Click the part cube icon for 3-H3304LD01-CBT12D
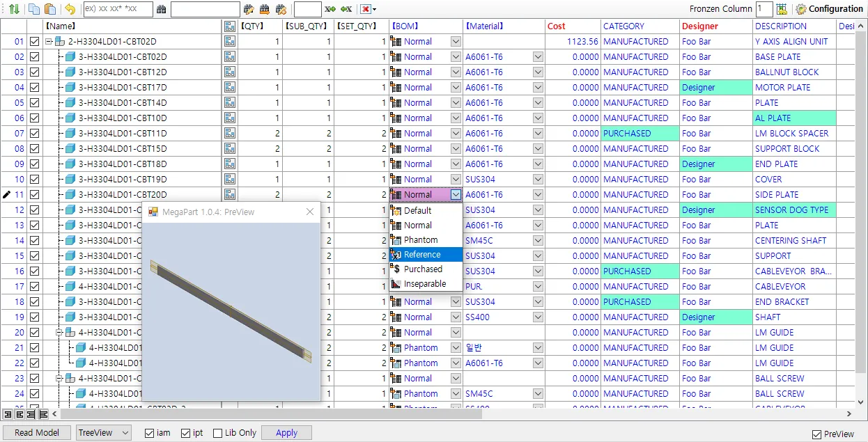This screenshot has height=442, width=868. coord(70,72)
